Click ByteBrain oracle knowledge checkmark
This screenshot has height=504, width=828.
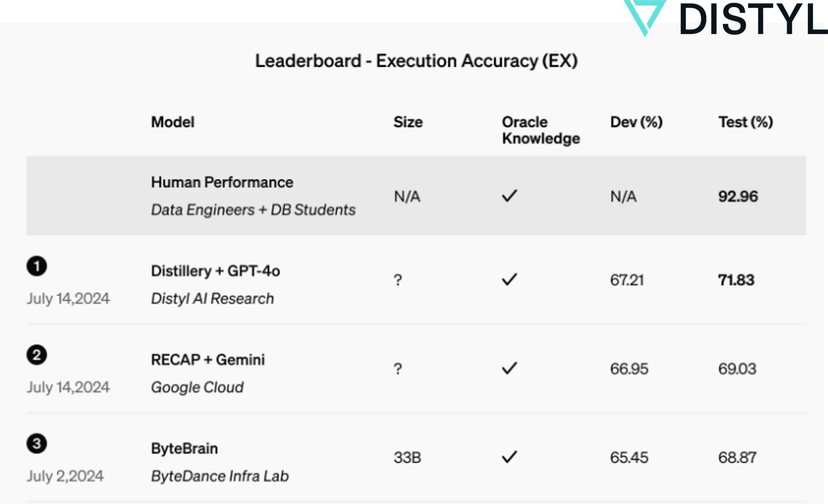509,457
